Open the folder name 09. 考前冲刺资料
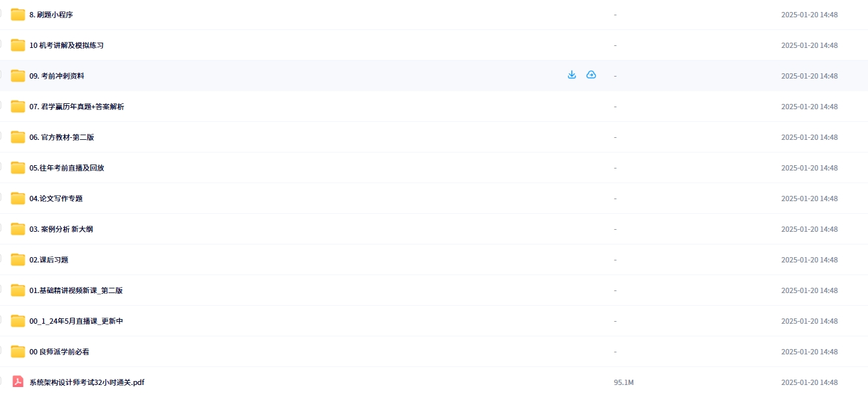 57,76
